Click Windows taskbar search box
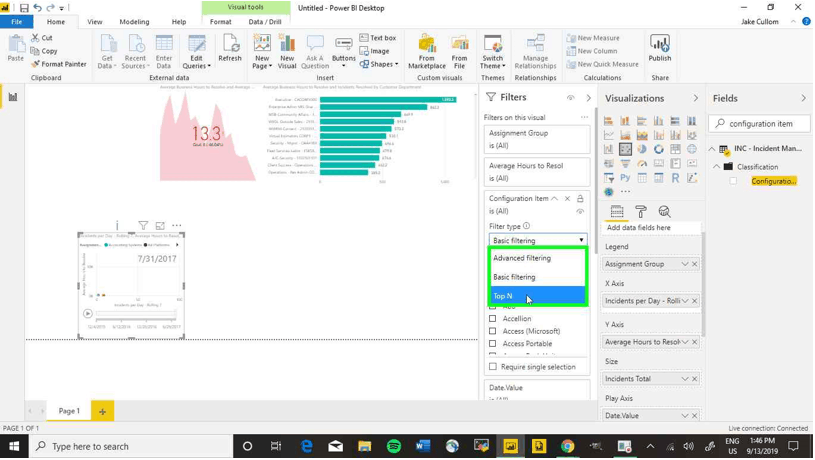 [x=131, y=446]
